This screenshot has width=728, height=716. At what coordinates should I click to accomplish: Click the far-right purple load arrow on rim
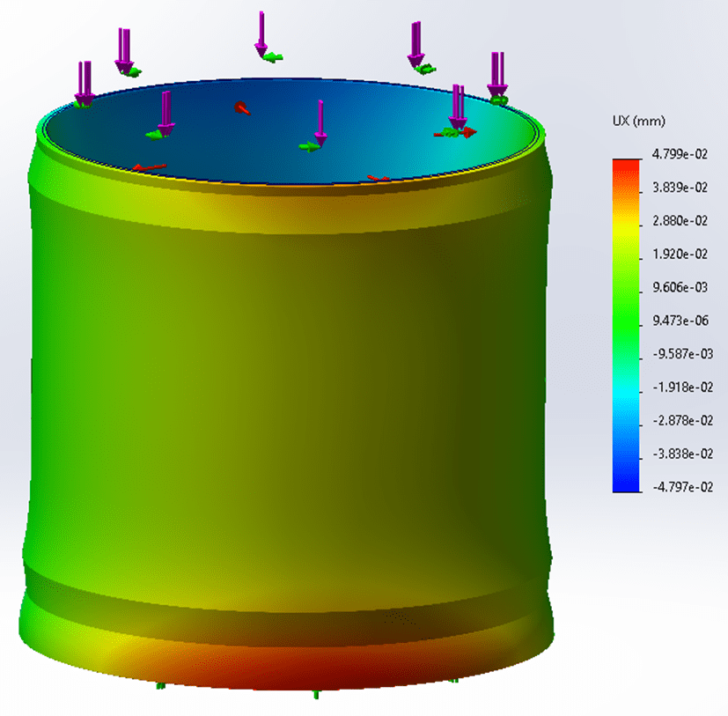click(x=497, y=73)
